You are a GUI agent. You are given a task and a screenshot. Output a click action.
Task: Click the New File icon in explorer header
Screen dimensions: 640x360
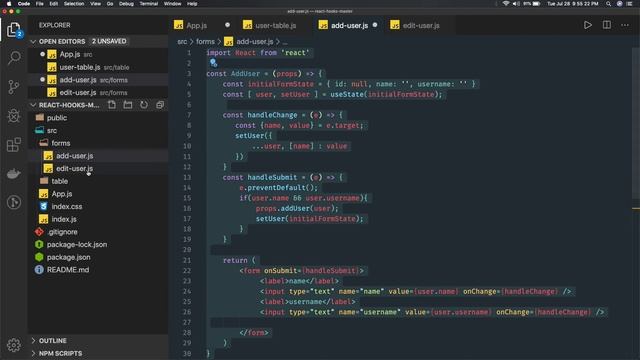pos(112,105)
